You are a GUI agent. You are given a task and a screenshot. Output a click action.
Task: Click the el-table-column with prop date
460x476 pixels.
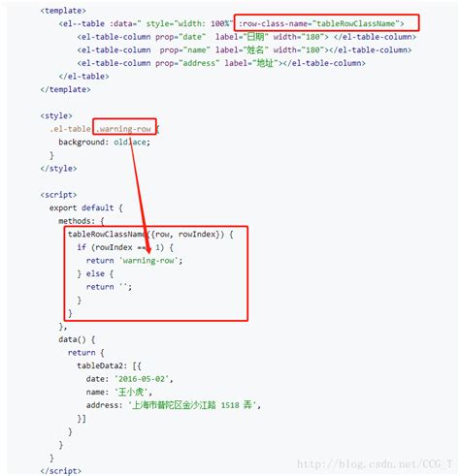pyautogui.click(x=246, y=37)
